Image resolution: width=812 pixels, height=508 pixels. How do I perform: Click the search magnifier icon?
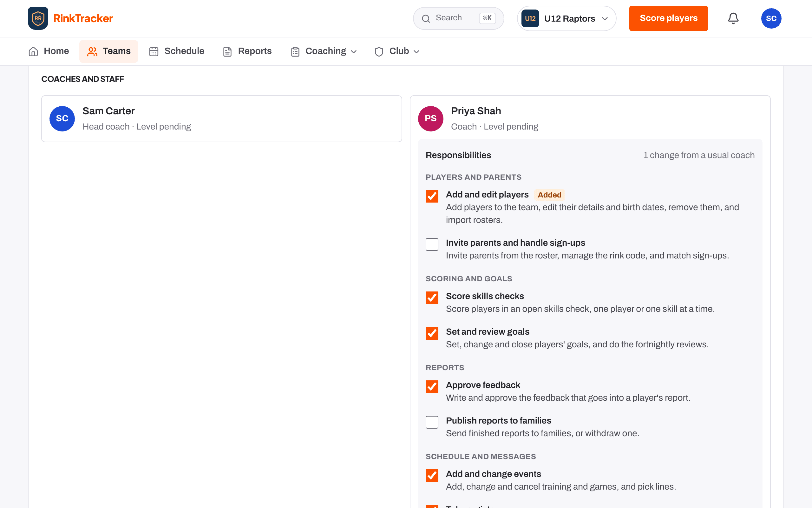click(426, 18)
